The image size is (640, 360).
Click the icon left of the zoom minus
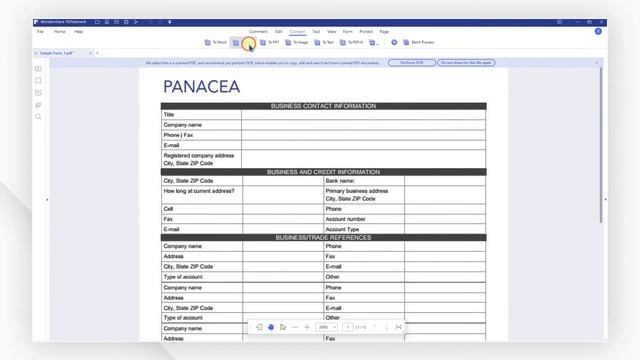click(283, 327)
